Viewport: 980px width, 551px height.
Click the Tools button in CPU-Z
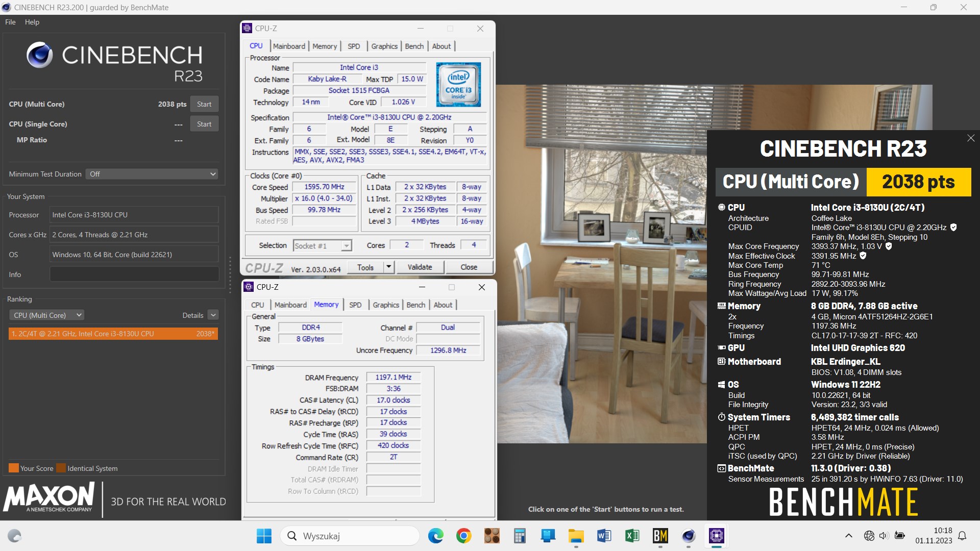pyautogui.click(x=365, y=267)
